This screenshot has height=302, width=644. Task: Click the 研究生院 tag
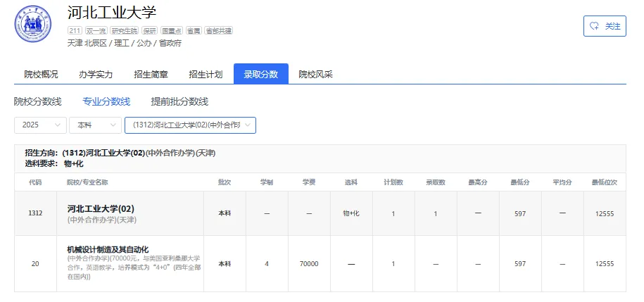click(125, 30)
